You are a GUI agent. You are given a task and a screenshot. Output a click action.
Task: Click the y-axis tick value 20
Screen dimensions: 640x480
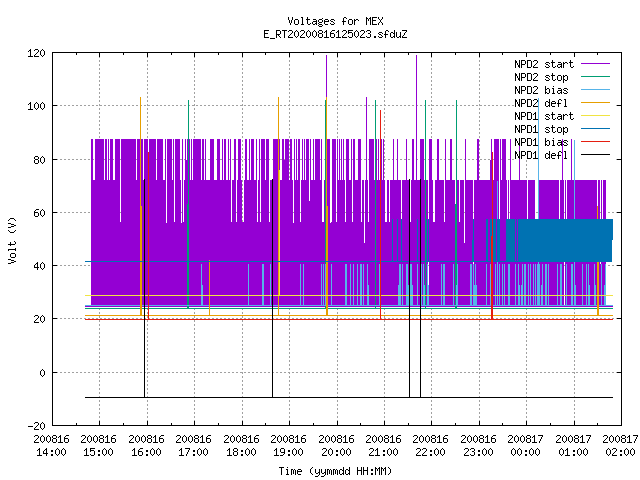click(39, 319)
